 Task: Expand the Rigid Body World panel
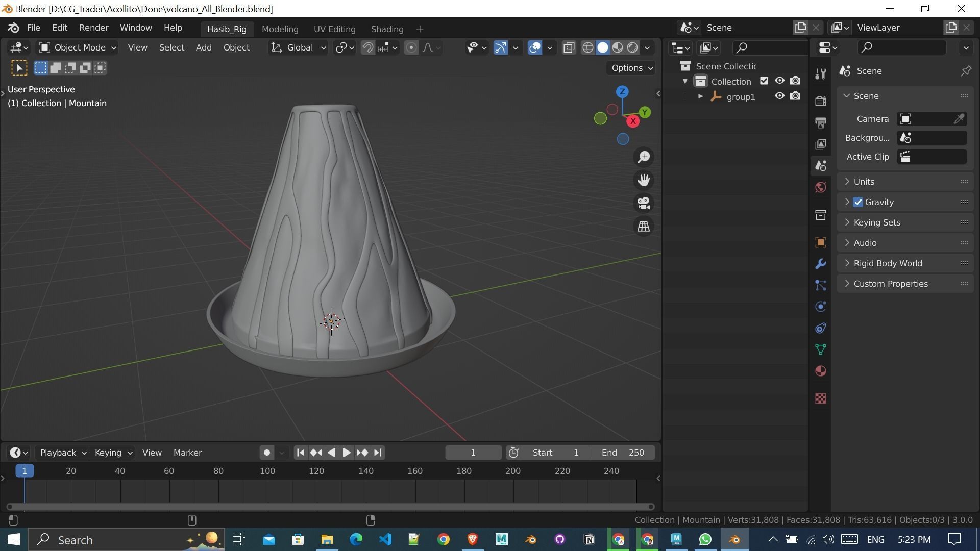pos(905,263)
